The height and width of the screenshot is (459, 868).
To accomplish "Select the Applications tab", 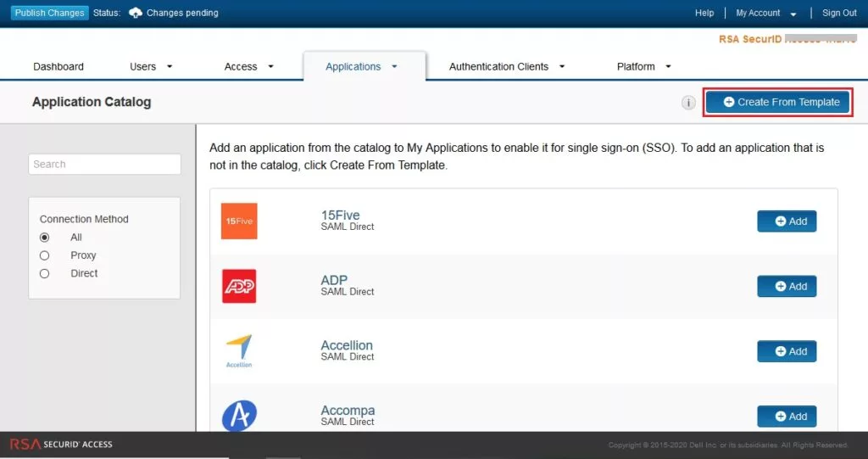I will (x=353, y=66).
